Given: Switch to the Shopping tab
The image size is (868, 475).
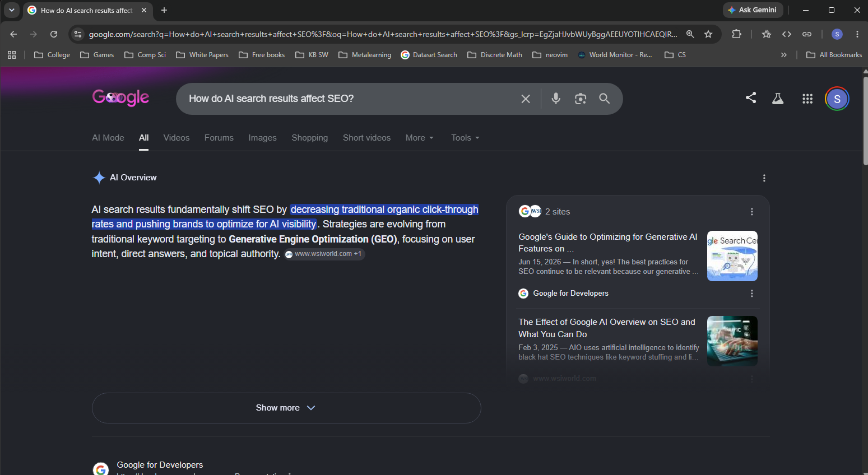Looking at the screenshot, I should 310,138.
